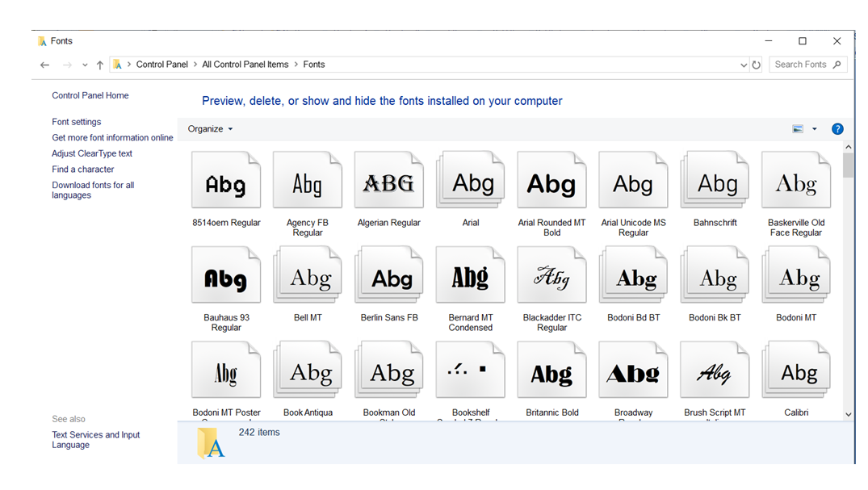Open the breadcrumb chevron after Control Panel

point(194,64)
